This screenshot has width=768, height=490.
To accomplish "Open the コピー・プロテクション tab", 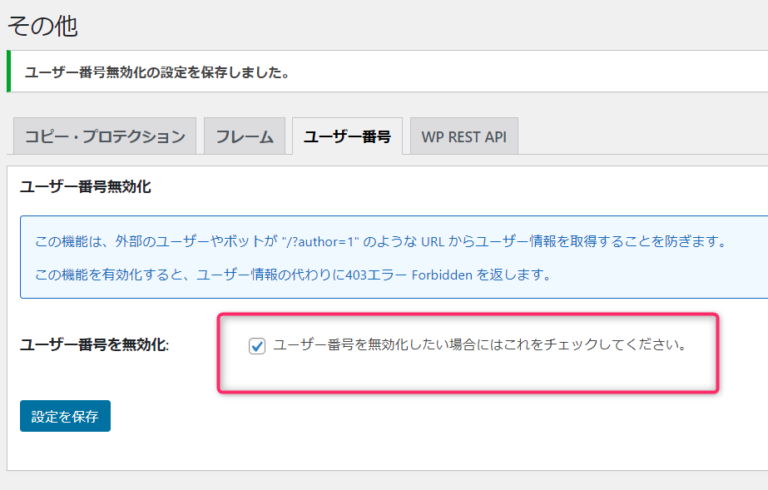I will 105,136.
